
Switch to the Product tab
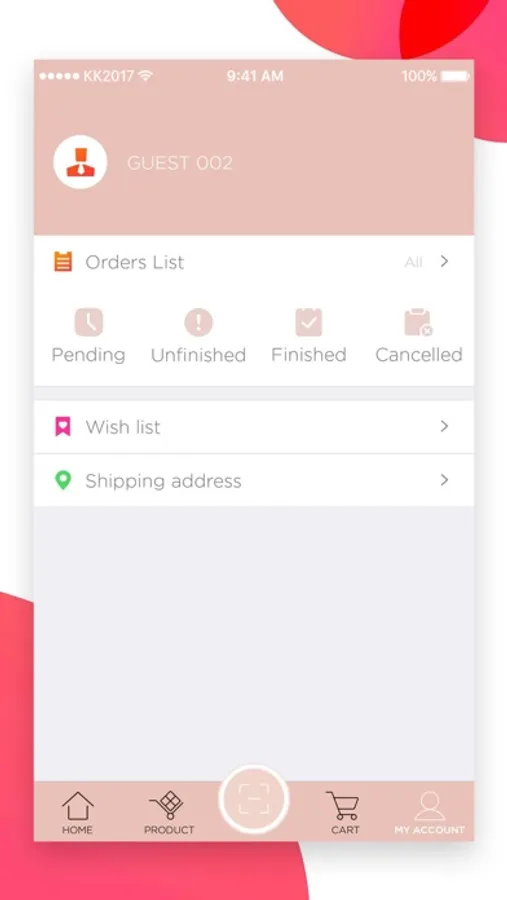coord(169,812)
